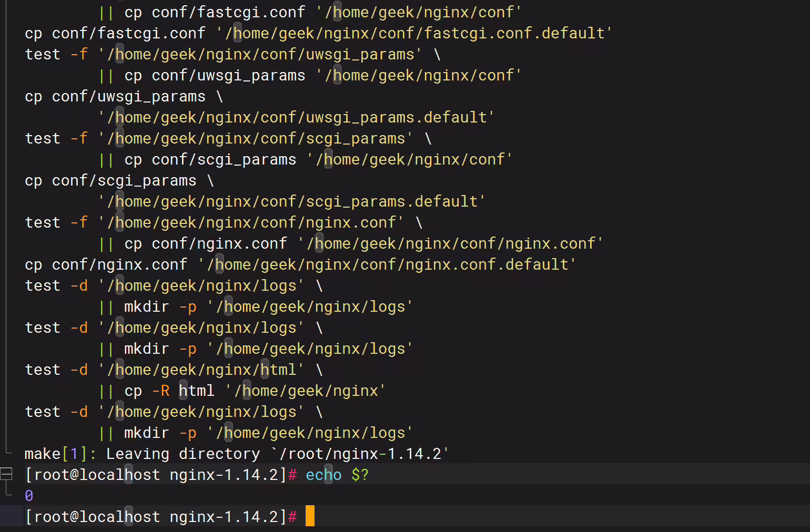Collapse the echo $? command output block
The width and height of the screenshot is (810, 532).
pos(6,474)
